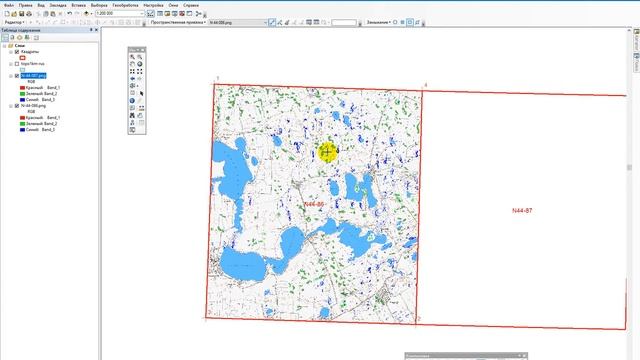640x360 pixels.
Task: Select the topo1km-rus layer name
Action: point(32,64)
